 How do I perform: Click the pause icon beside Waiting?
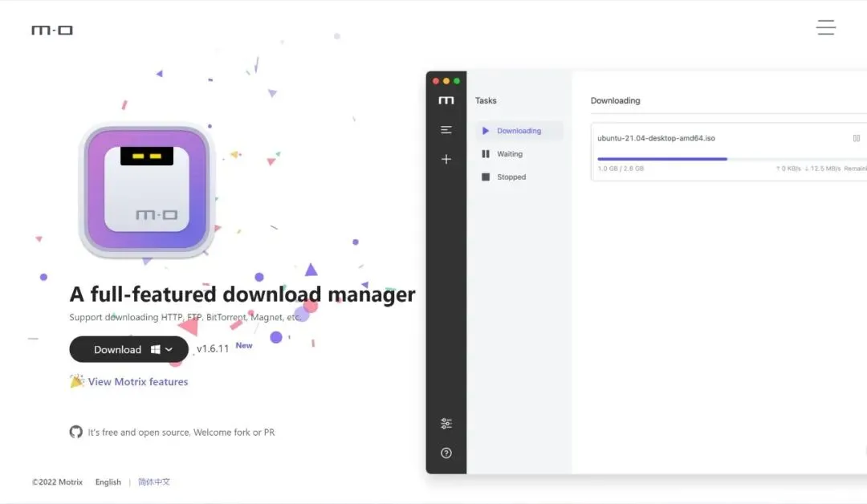[486, 154]
